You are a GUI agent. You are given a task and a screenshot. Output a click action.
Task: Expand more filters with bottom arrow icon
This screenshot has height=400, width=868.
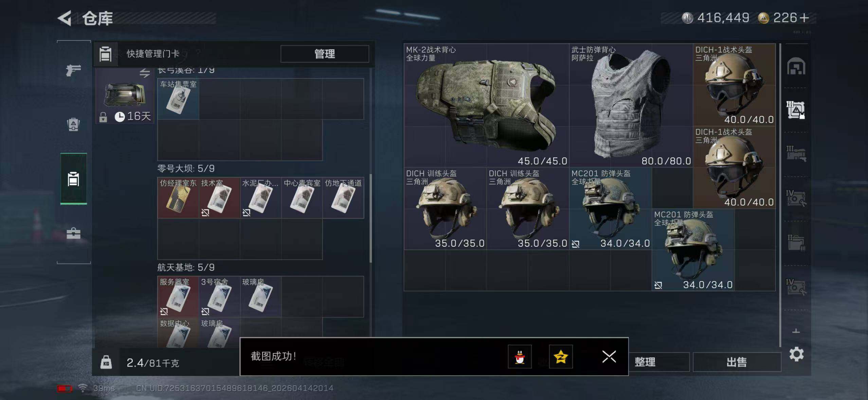click(x=796, y=331)
